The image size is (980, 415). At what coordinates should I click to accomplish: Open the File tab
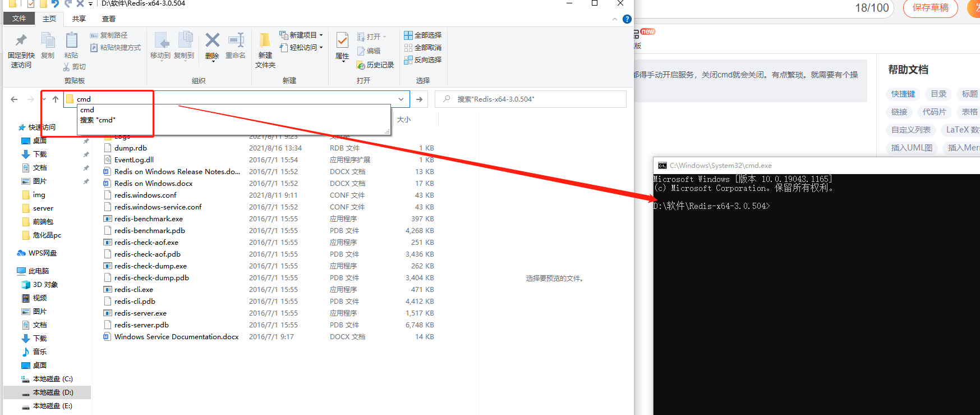pyautogui.click(x=19, y=19)
